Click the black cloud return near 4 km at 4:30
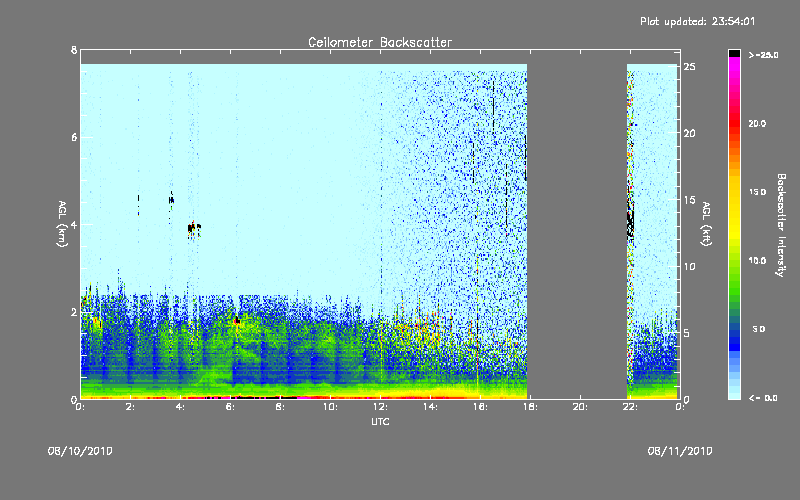The image size is (800, 500). point(193,229)
